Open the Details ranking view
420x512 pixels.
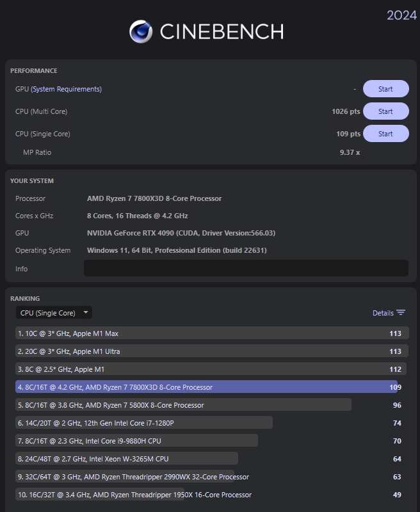pyautogui.click(x=383, y=313)
